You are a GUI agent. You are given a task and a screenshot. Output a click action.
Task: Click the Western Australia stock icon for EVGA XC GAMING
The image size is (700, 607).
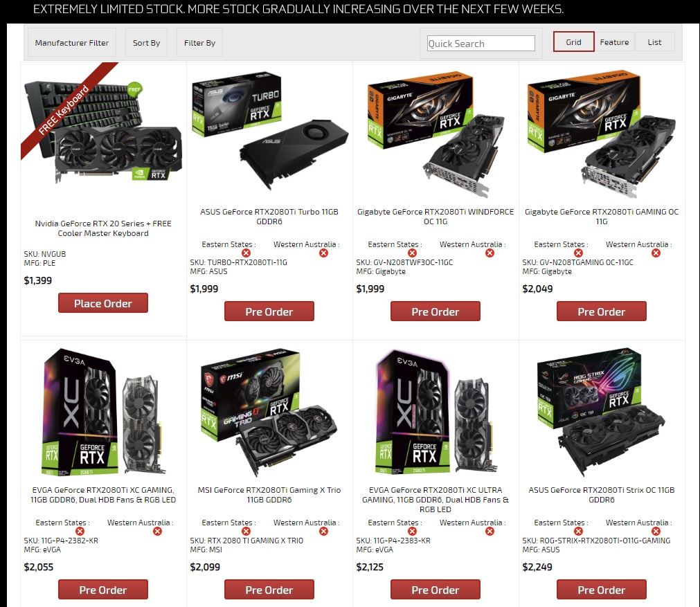click(x=158, y=531)
